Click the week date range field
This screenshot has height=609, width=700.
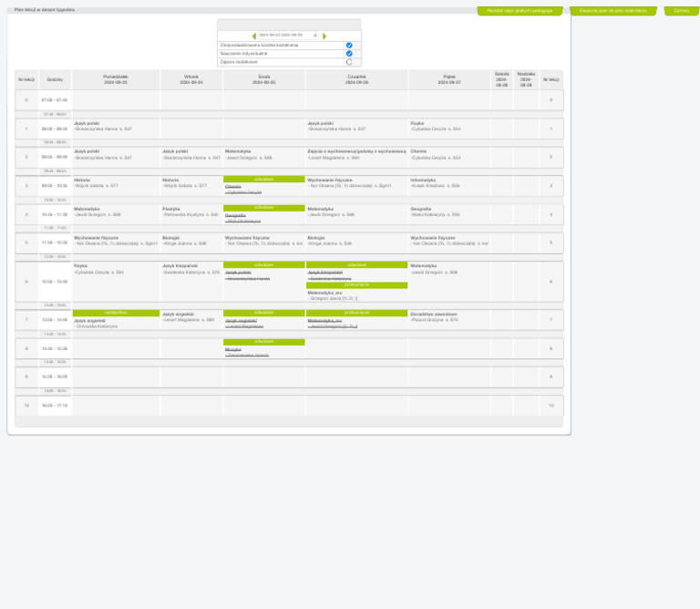[x=288, y=36]
